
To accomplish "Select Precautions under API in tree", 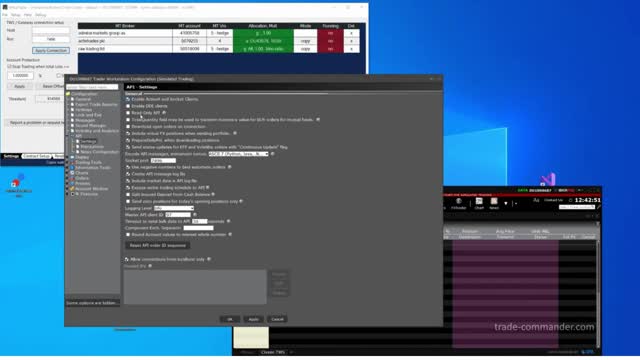I will (92, 147).
